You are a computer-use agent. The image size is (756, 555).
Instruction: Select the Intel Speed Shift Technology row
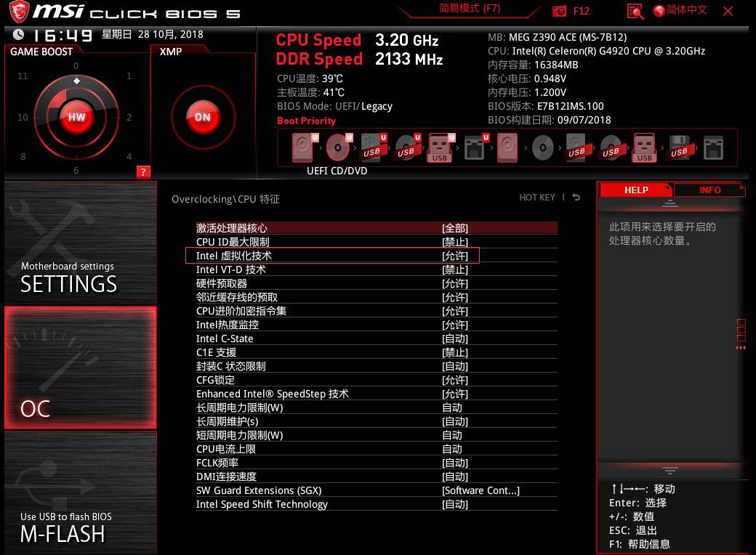[x=377, y=504]
